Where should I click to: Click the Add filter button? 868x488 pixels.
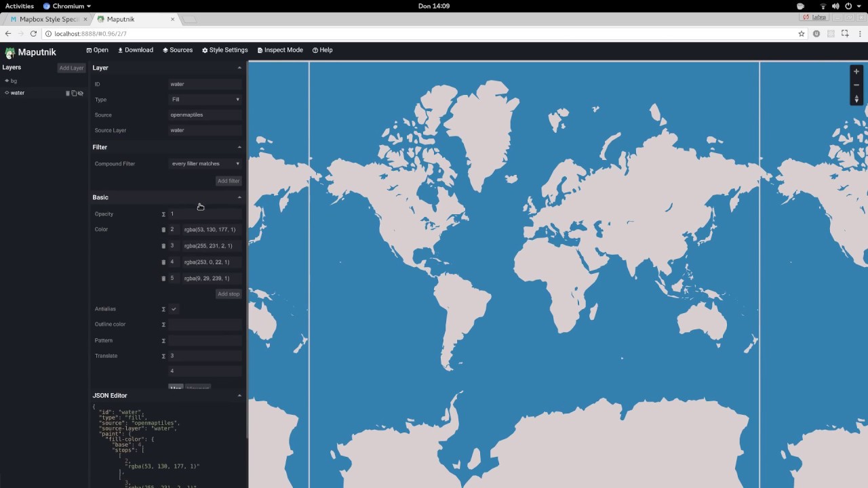[229, 181]
